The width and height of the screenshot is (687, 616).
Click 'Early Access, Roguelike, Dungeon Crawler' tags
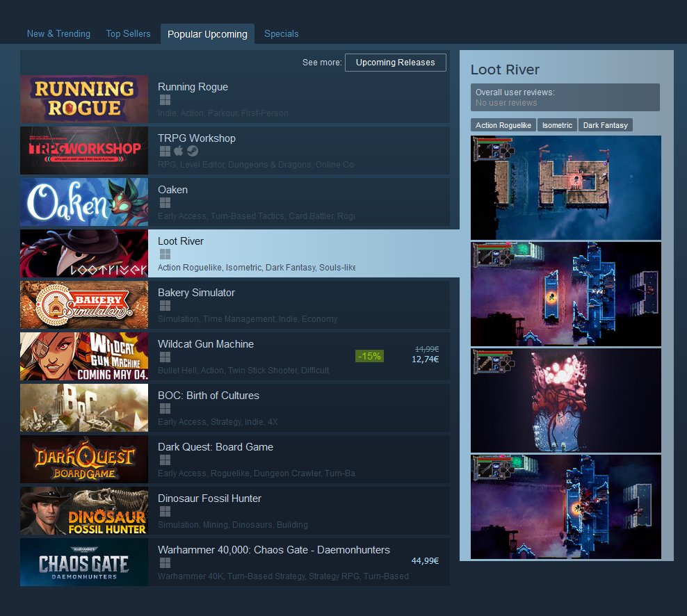tap(257, 473)
